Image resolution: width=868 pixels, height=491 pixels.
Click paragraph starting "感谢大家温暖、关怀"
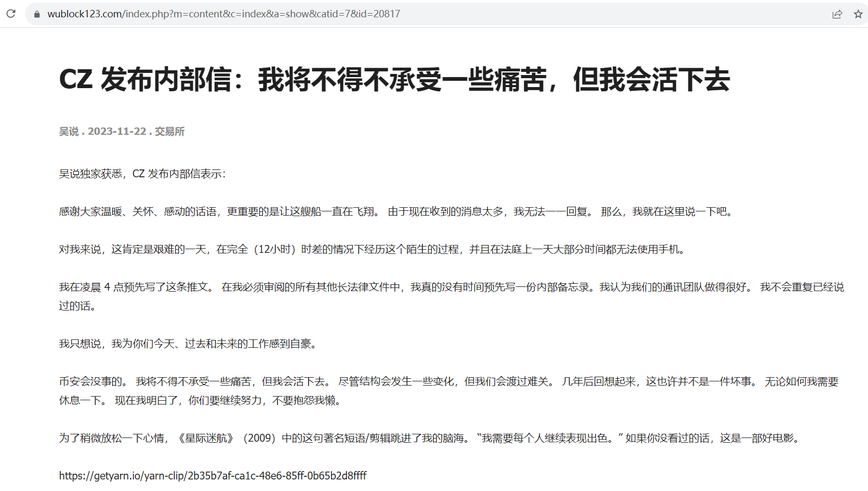coord(397,211)
